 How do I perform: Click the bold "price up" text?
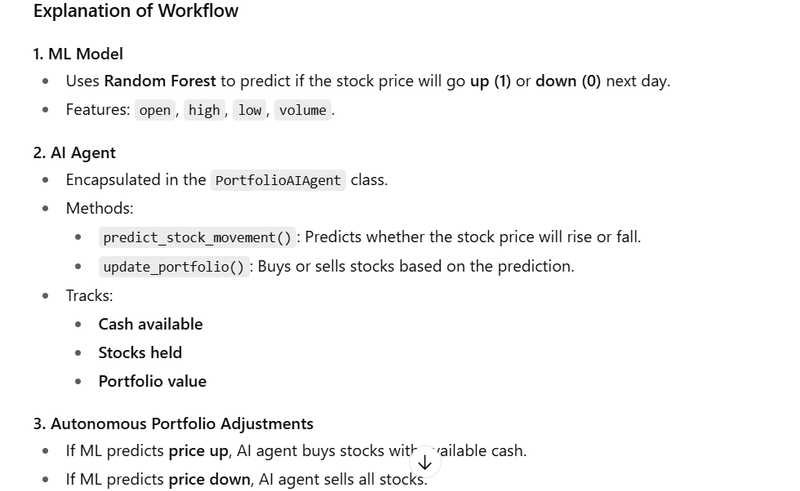[198, 451]
